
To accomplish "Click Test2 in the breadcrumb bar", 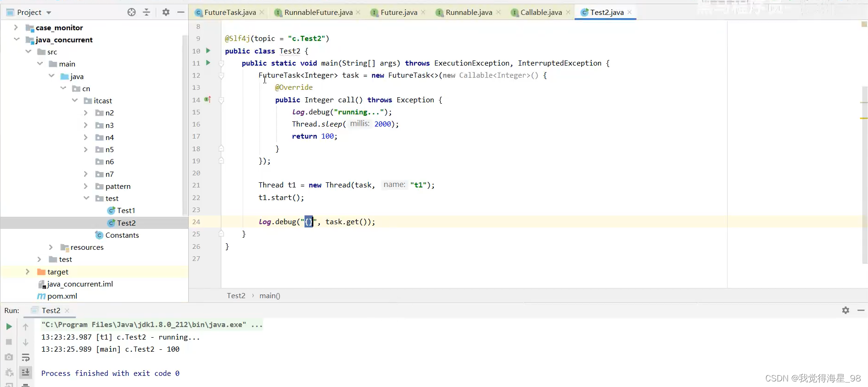I will point(236,295).
